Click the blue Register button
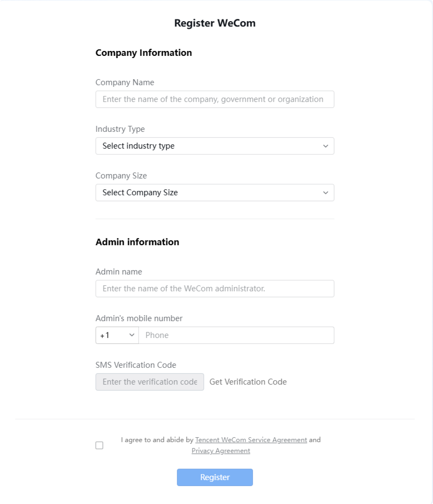The height and width of the screenshot is (504, 433). coord(215,477)
